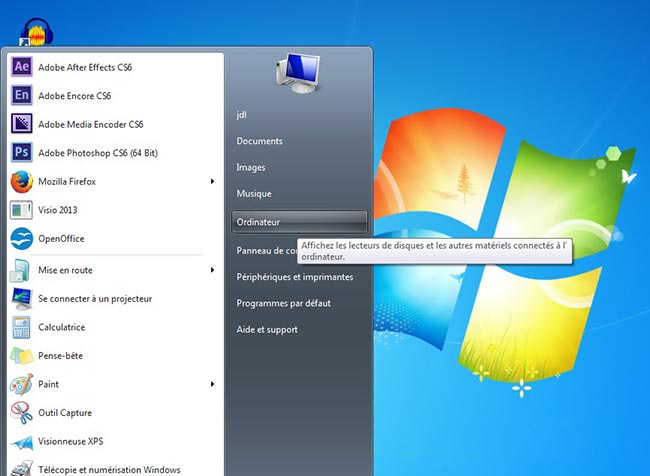Expand Paint recent files arrow
The image size is (650, 476).
click(212, 384)
